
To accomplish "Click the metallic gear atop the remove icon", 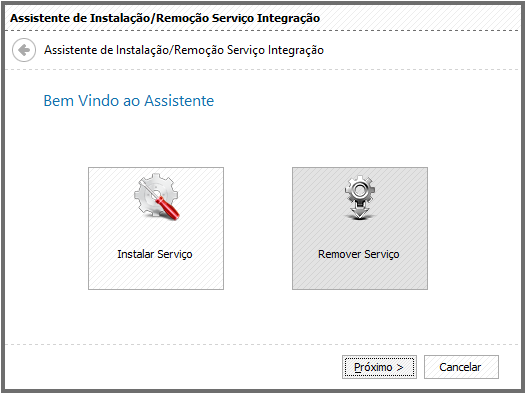I will tap(360, 190).
